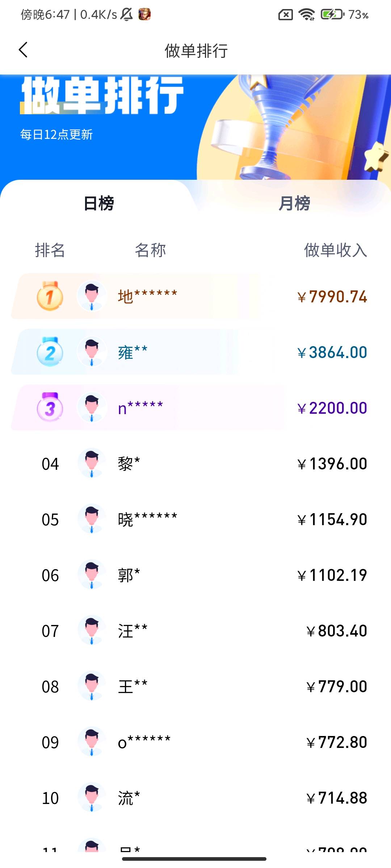Tap the avatar of user 黎*

pos(92,463)
